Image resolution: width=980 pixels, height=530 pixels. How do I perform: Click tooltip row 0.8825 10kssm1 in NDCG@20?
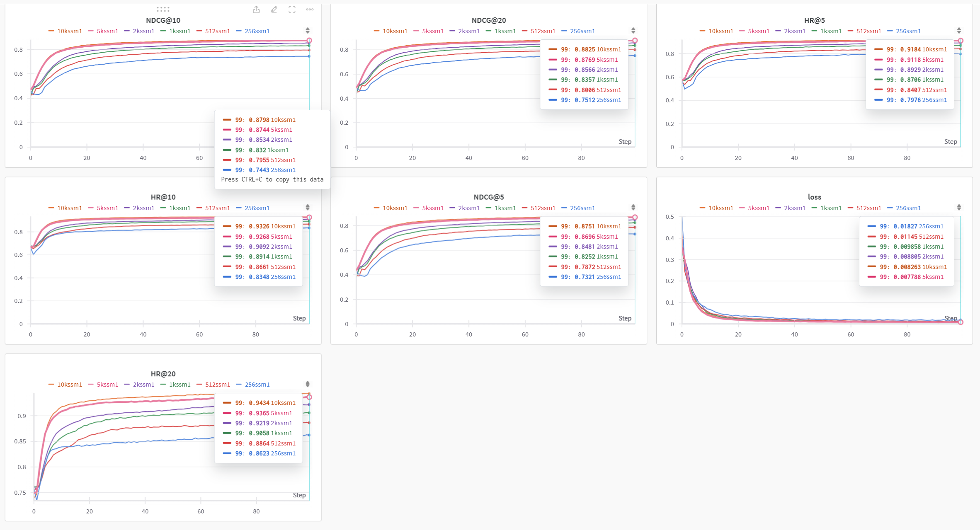(x=585, y=49)
